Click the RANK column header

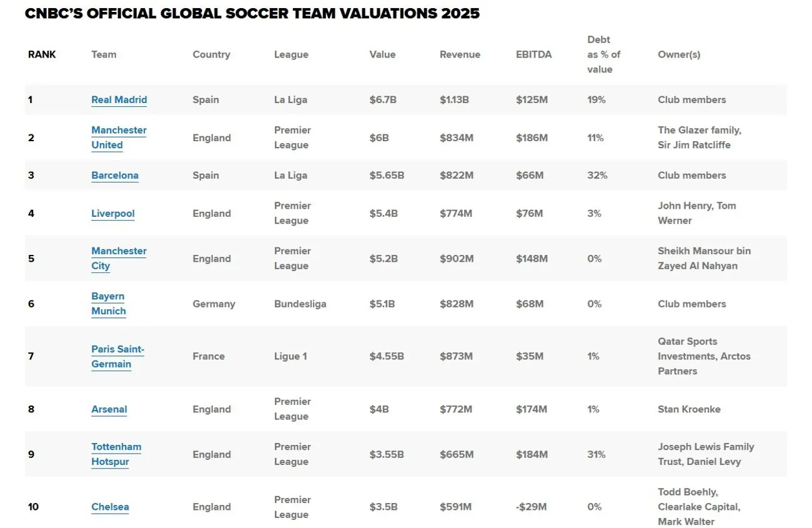pos(42,54)
